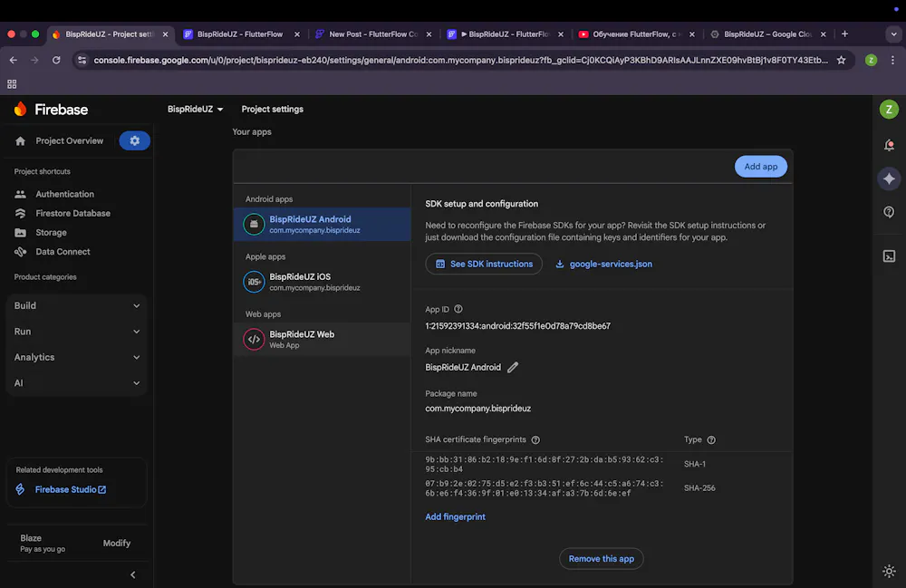Open the BispRideUZ project dropdown
Screen dimensions: 906x588
point(196,109)
